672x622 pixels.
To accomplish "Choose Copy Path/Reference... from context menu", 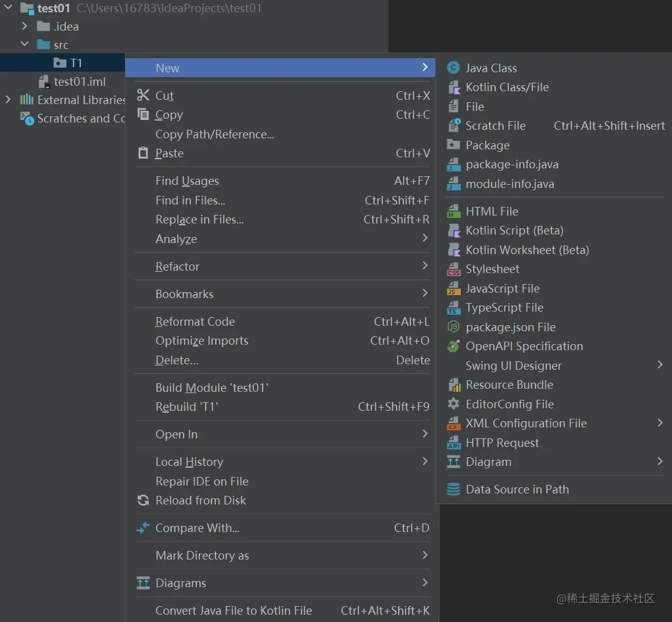I will coord(280,134).
